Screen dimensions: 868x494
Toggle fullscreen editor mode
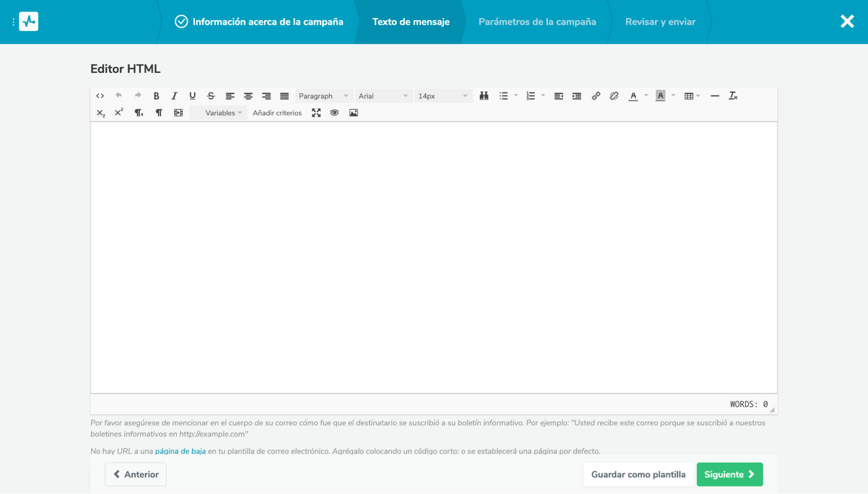tap(316, 113)
